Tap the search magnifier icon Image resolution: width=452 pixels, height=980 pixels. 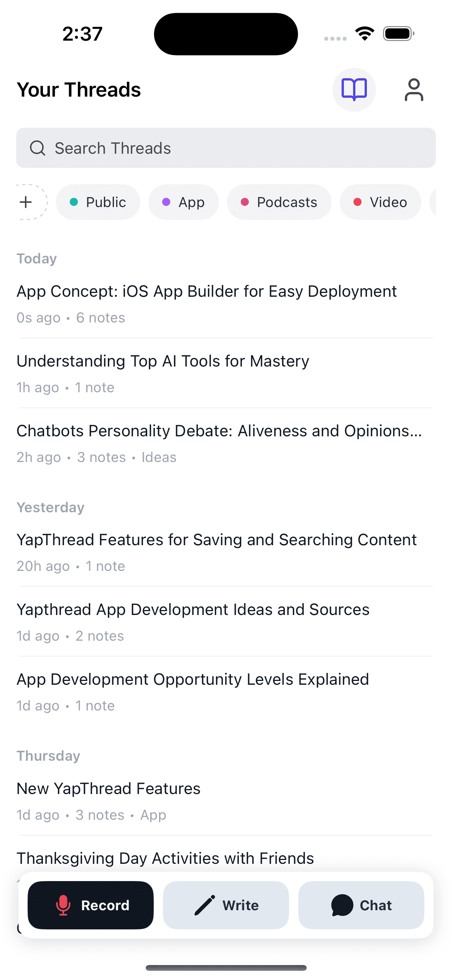(38, 148)
